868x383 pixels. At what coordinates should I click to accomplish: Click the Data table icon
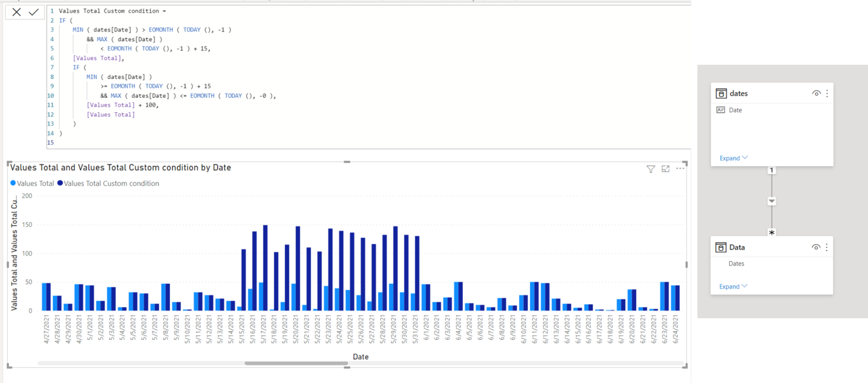tap(721, 247)
